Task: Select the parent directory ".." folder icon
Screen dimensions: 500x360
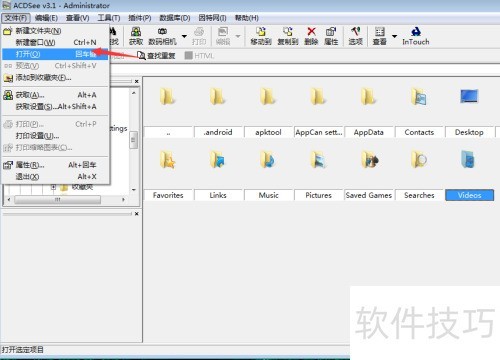Action: click(x=168, y=97)
